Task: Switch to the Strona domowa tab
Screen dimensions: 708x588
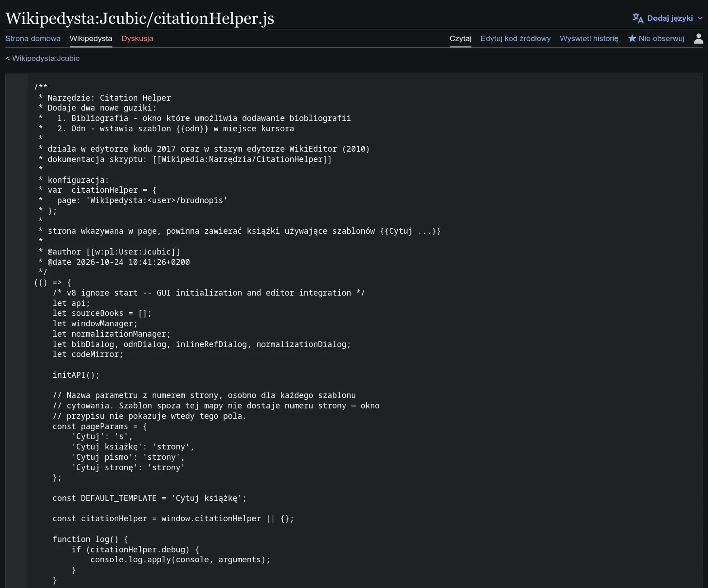Action: pyautogui.click(x=33, y=38)
